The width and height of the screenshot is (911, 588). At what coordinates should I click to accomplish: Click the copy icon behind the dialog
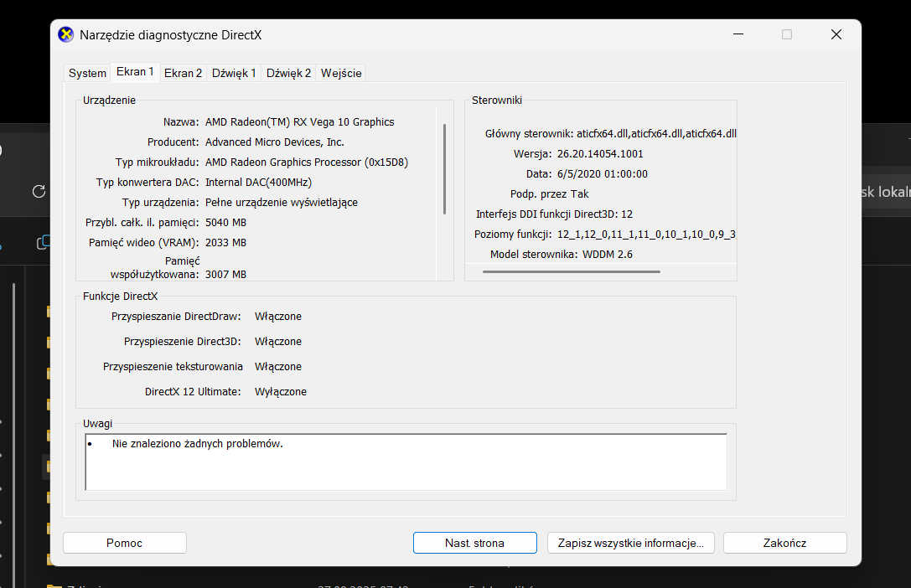point(42,242)
